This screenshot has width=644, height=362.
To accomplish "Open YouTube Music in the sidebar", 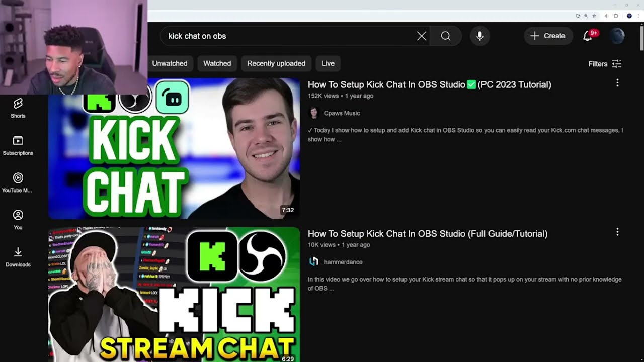I will click(x=18, y=183).
